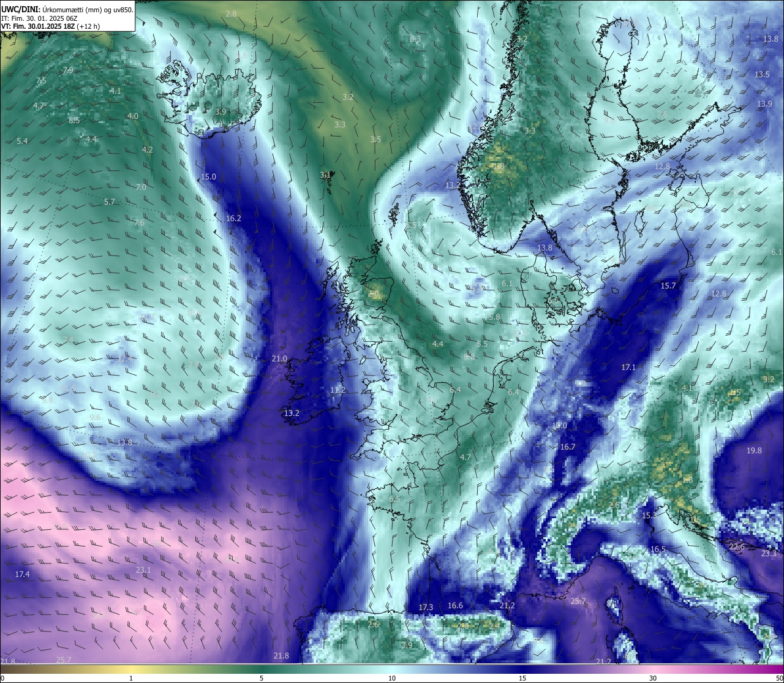The image size is (784, 683).
Task: Click the 15.3 value label
Action: coord(649,516)
